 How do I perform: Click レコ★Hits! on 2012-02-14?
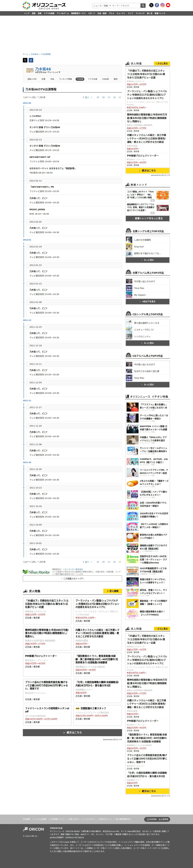[35, 116]
